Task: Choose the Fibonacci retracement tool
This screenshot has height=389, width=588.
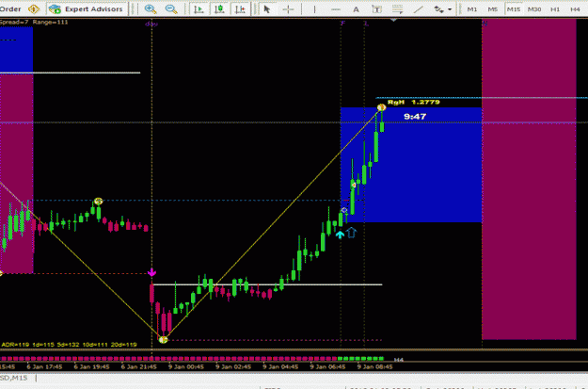Action: point(398,9)
